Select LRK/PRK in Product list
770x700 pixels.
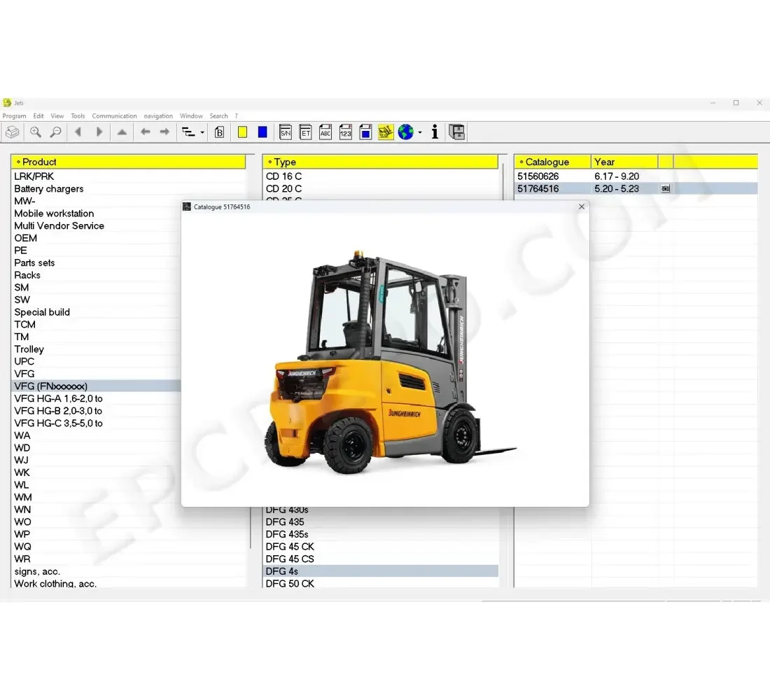click(34, 176)
